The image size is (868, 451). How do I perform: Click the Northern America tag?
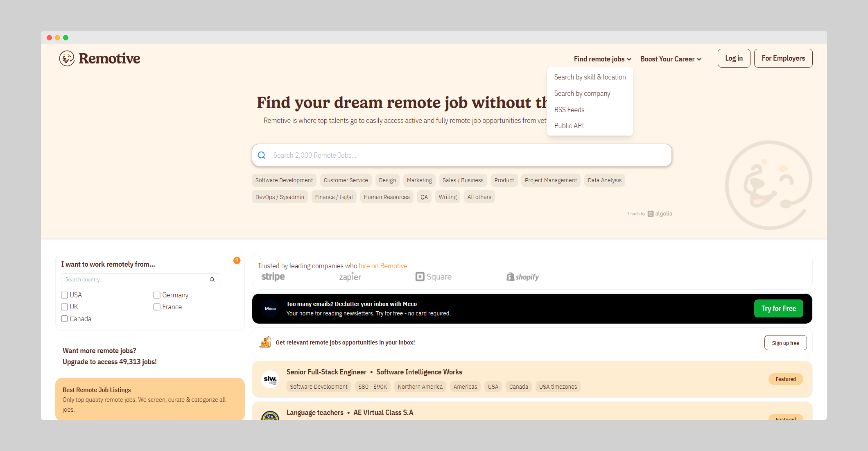420,387
